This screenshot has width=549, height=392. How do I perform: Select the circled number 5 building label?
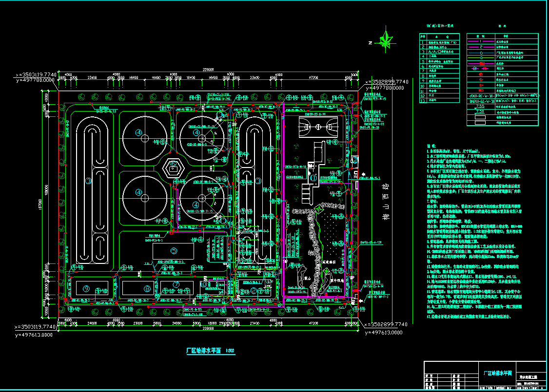[x=174, y=251]
